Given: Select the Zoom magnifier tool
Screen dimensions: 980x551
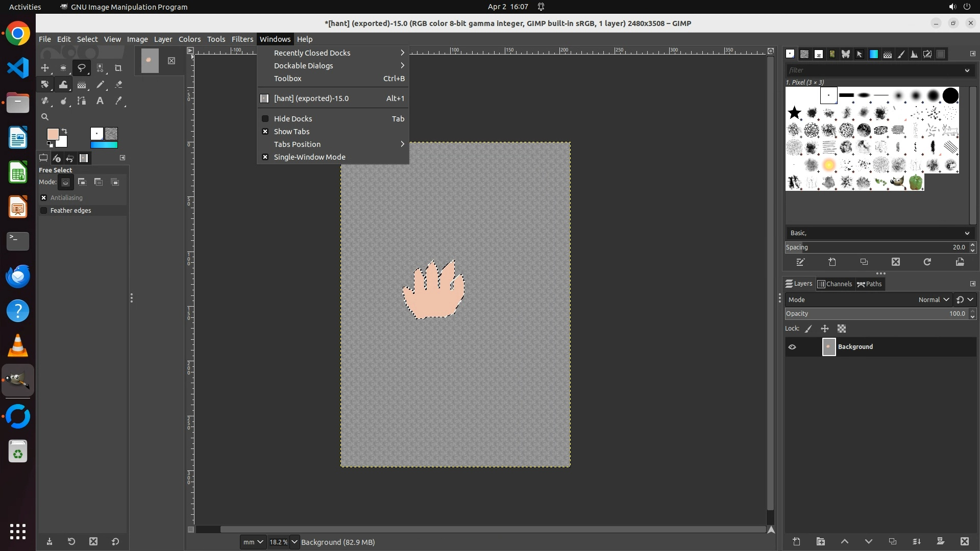Looking at the screenshot, I should 45,117.
